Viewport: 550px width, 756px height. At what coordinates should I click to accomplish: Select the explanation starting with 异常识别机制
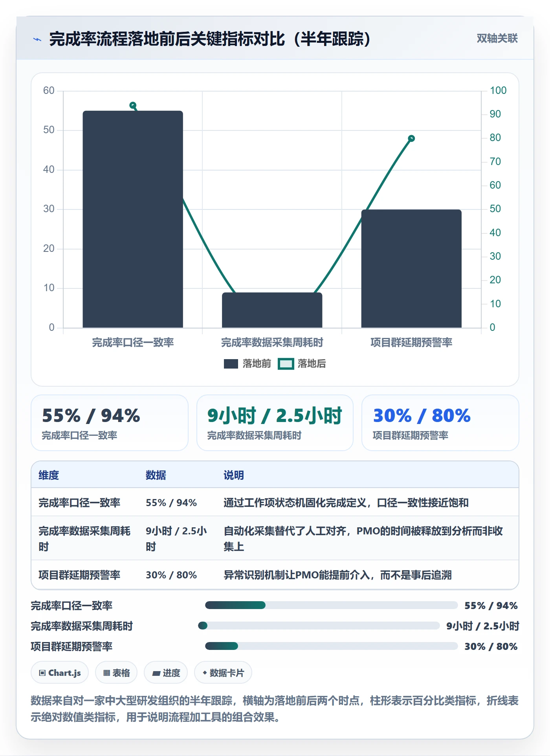tap(338, 575)
